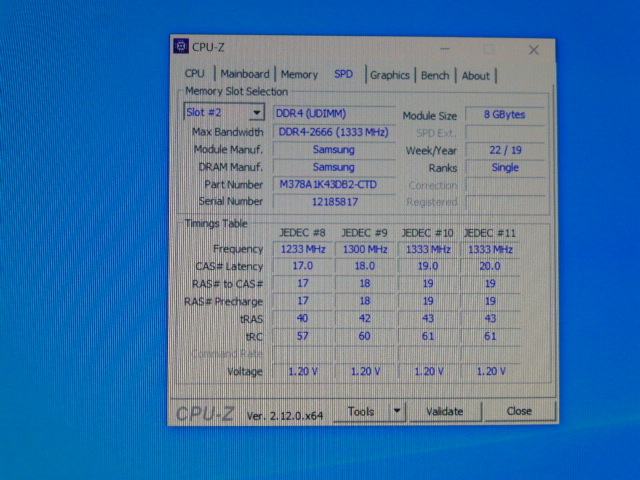The height and width of the screenshot is (480, 640).
Task: Open the Bench tab
Action: pyautogui.click(x=435, y=76)
